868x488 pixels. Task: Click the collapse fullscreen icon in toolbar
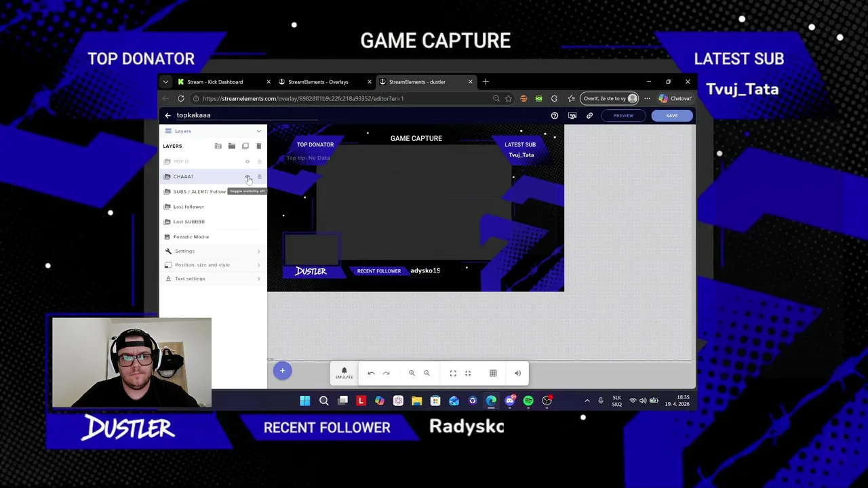[x=468, y=373]
